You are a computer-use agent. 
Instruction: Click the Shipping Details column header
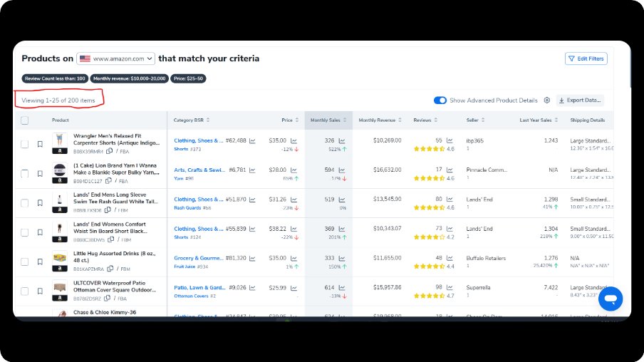point(587,120)
